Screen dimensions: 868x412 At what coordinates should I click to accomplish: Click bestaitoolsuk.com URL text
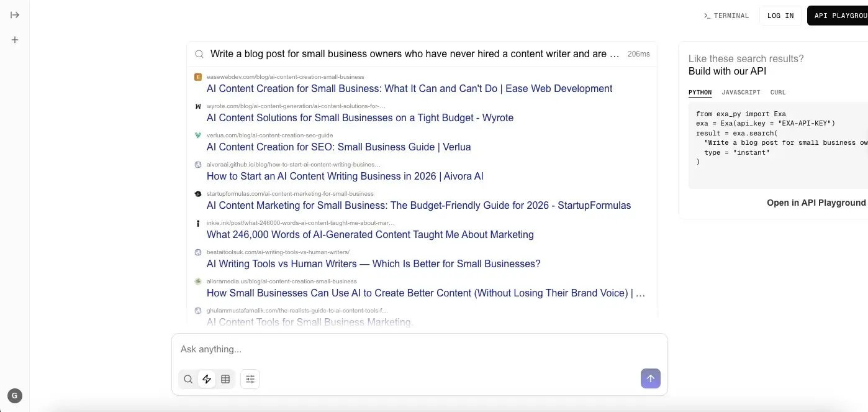278,252
